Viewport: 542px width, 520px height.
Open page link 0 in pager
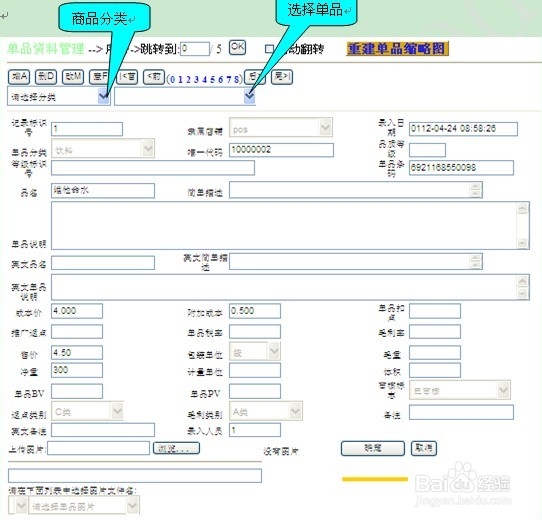point(172,80)
